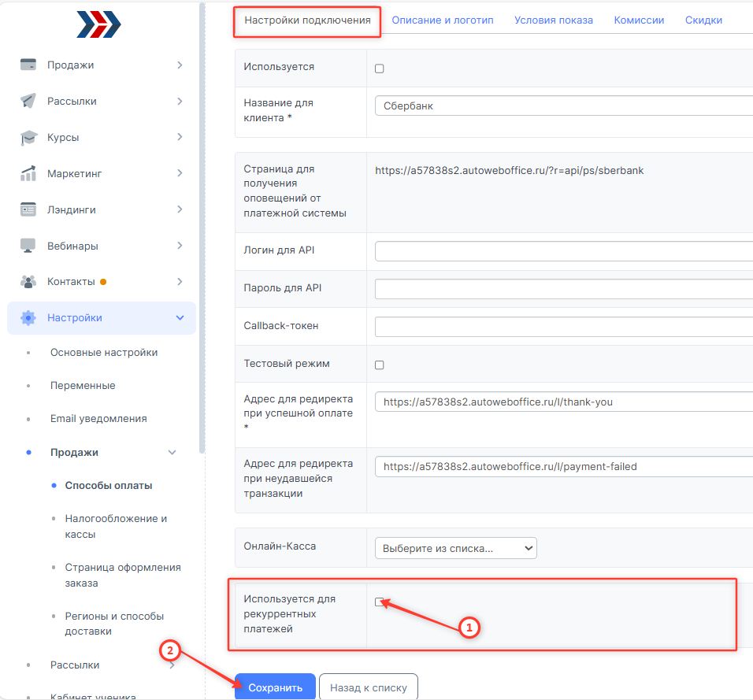Collapse the Настройки menu chevron
The width and height of the screenshot is (753, 700).
tap(180, 318)
